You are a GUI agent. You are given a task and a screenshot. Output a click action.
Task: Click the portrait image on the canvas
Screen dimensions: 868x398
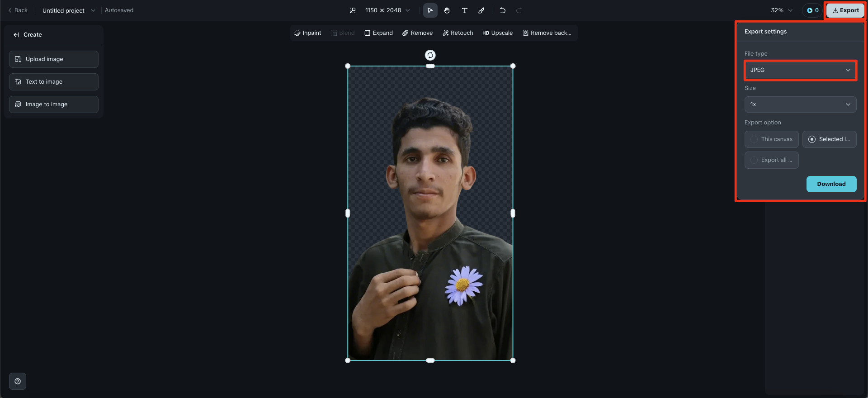(430, 213)
